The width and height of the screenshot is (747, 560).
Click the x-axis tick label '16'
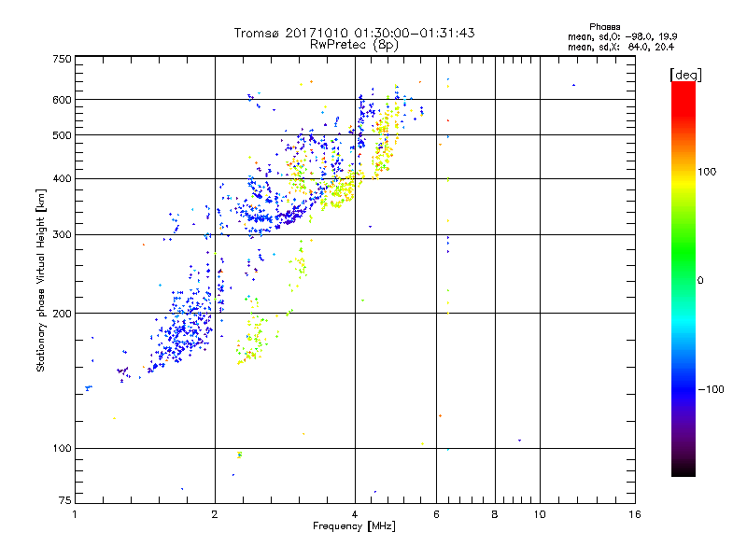635,514
